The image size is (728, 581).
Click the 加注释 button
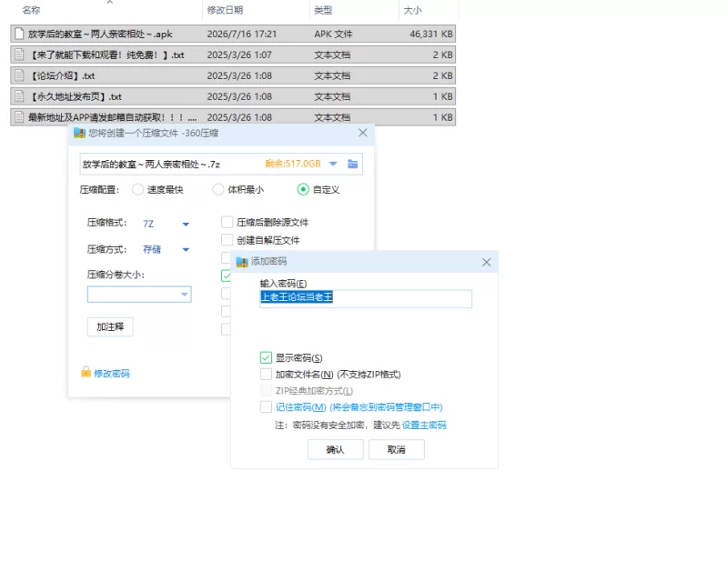point(110,326)
